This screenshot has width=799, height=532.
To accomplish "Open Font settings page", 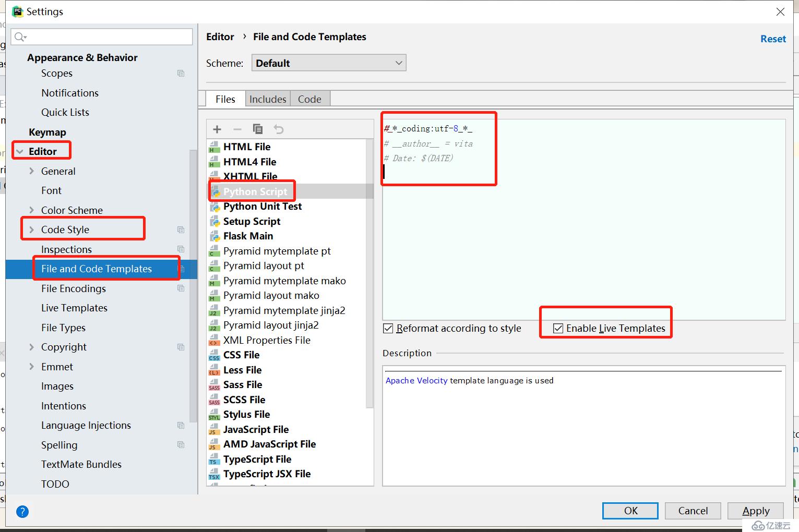I will point(51,190).
